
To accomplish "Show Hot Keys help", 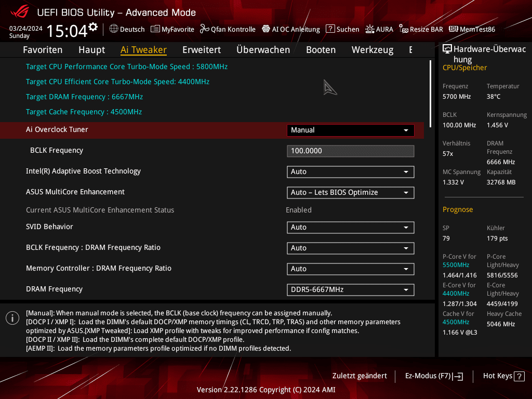I will pos(504,376).
